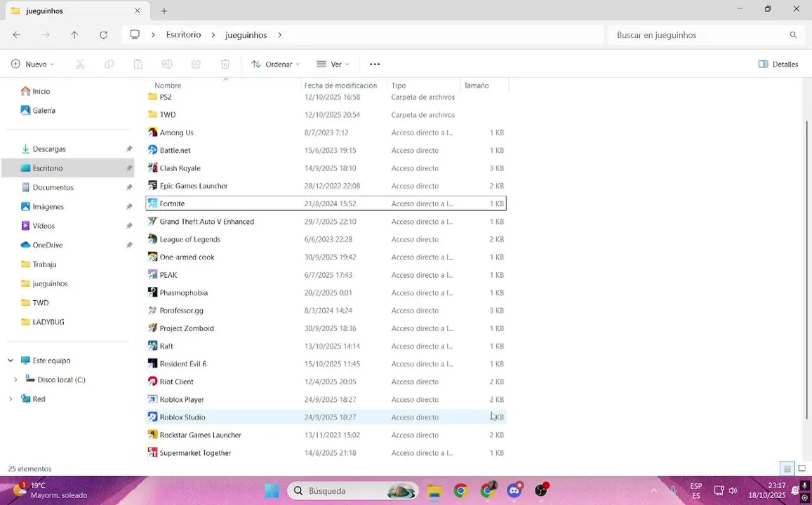The image size is (812, 505).
Task: Open Google Chrome from the taskbar
Action: [460, 490]
